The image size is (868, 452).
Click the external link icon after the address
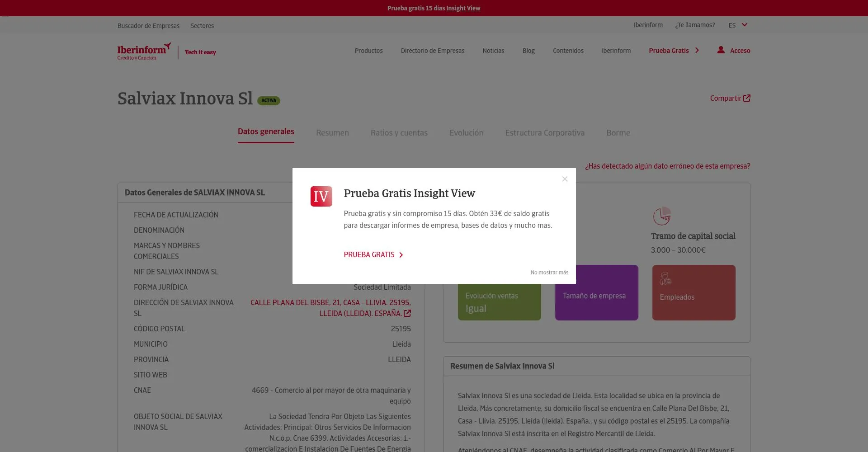(407, 313)
